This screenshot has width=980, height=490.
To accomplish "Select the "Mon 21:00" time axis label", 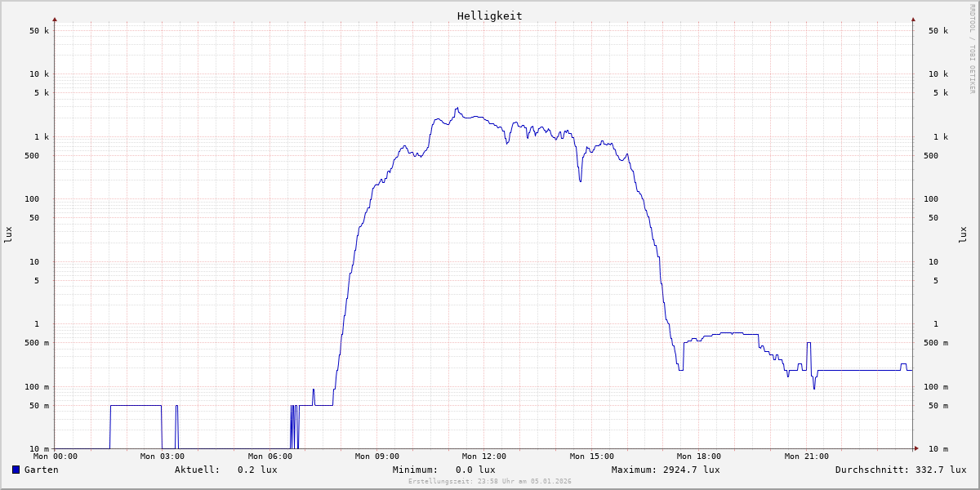I will (807, 457).
